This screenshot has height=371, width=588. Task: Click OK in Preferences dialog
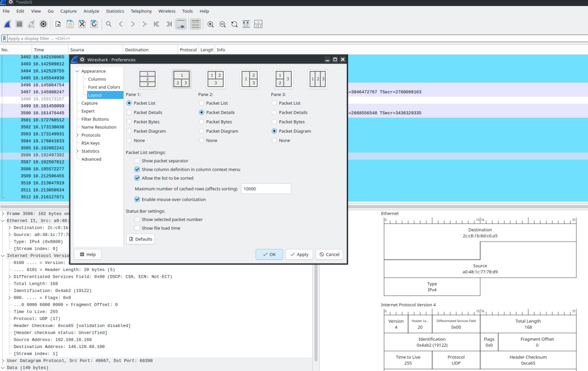(x=269, y=254)
